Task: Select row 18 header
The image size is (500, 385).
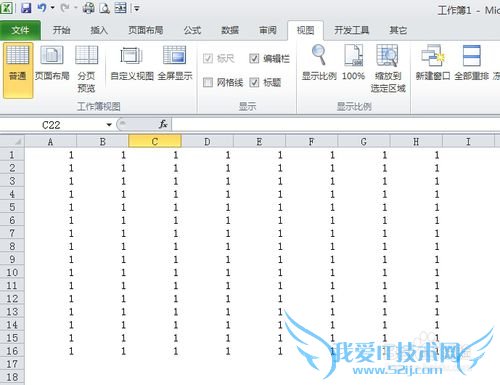Action: [12, 377]
